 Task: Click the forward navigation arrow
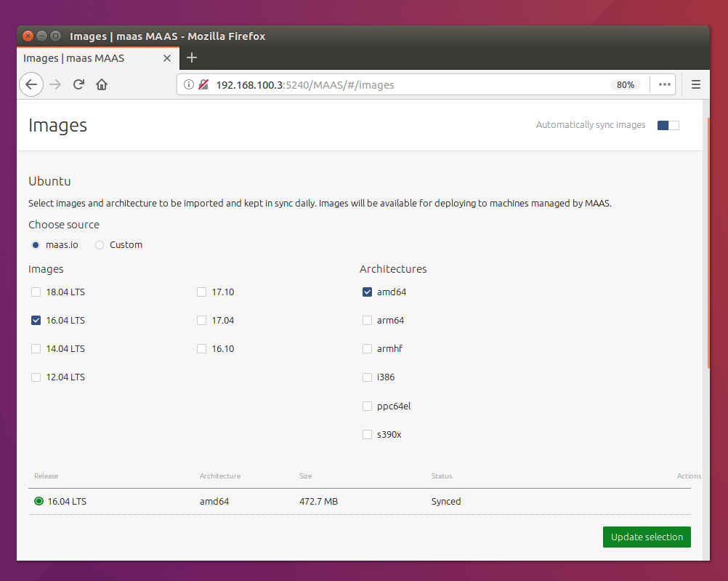[x=55, y=84]
